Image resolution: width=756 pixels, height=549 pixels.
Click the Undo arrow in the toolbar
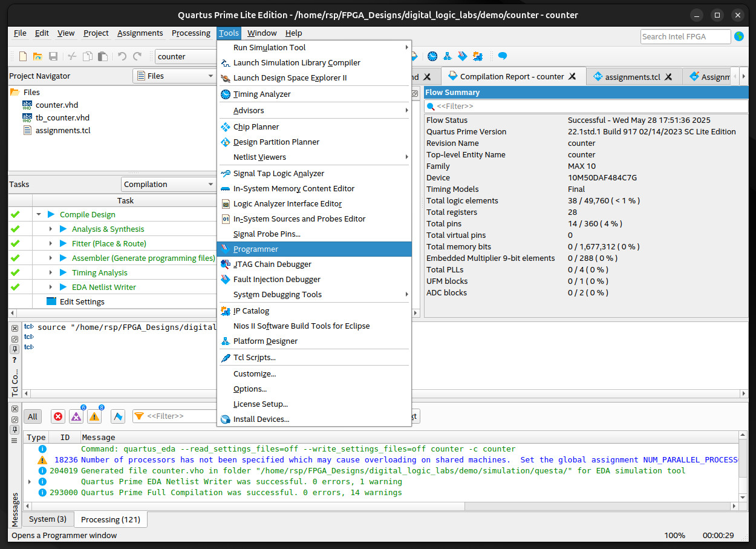122,56
